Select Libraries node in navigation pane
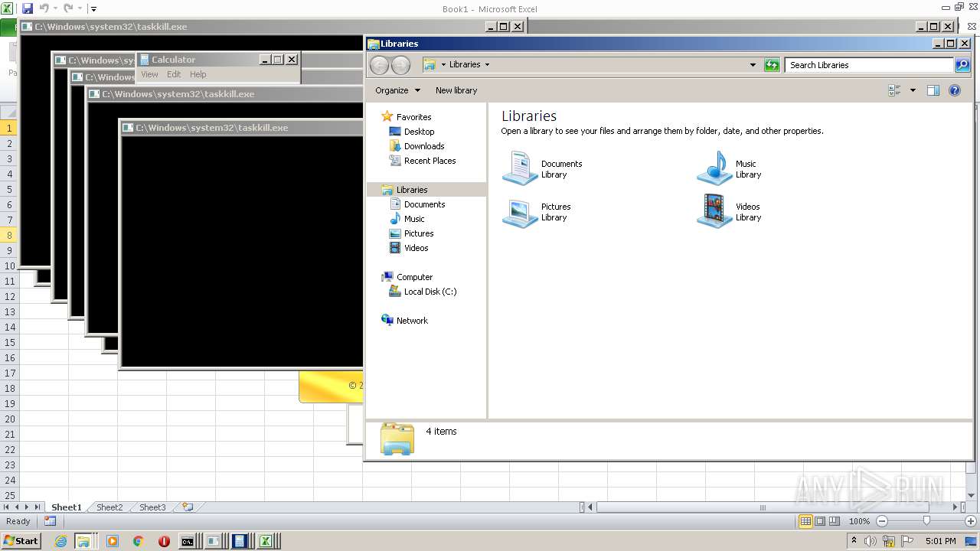Screen dimensions: 980x551 point(412,190)
